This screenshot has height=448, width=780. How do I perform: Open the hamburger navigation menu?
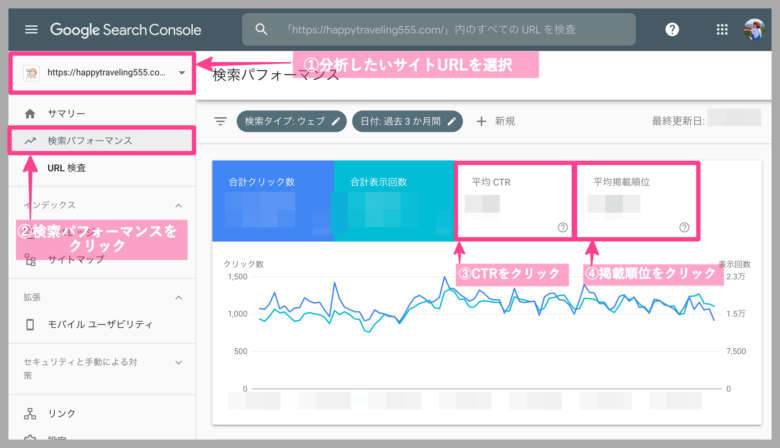(31, 29)
